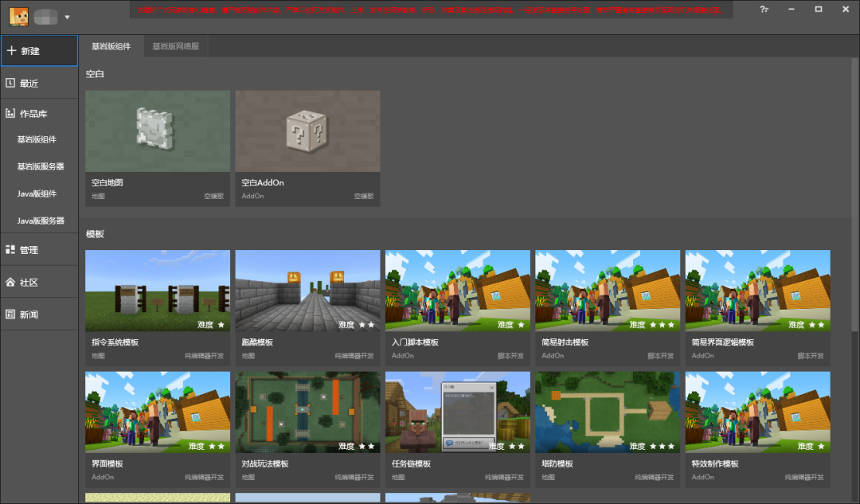Click the 新建 plus icon

(11, 50)
